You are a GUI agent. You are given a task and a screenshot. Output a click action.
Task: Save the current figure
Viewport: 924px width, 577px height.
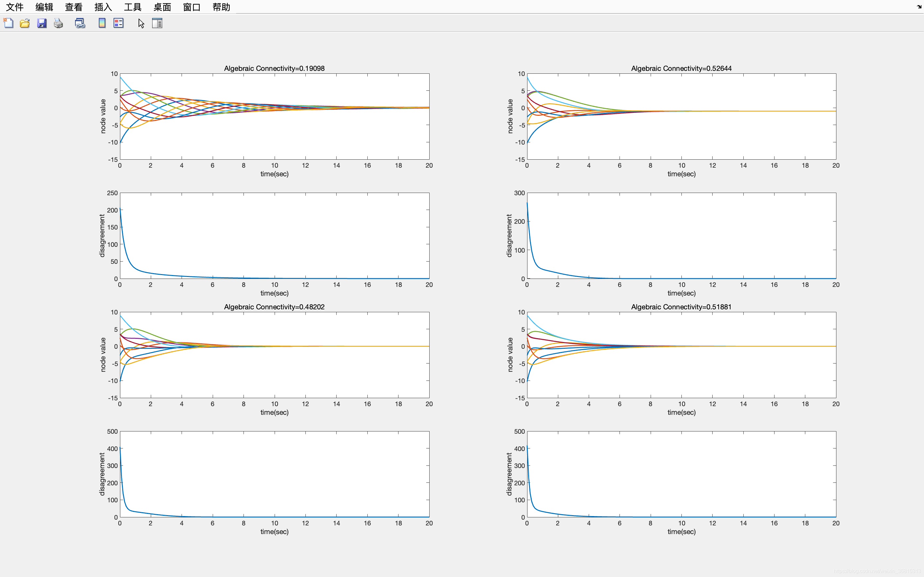42,23
